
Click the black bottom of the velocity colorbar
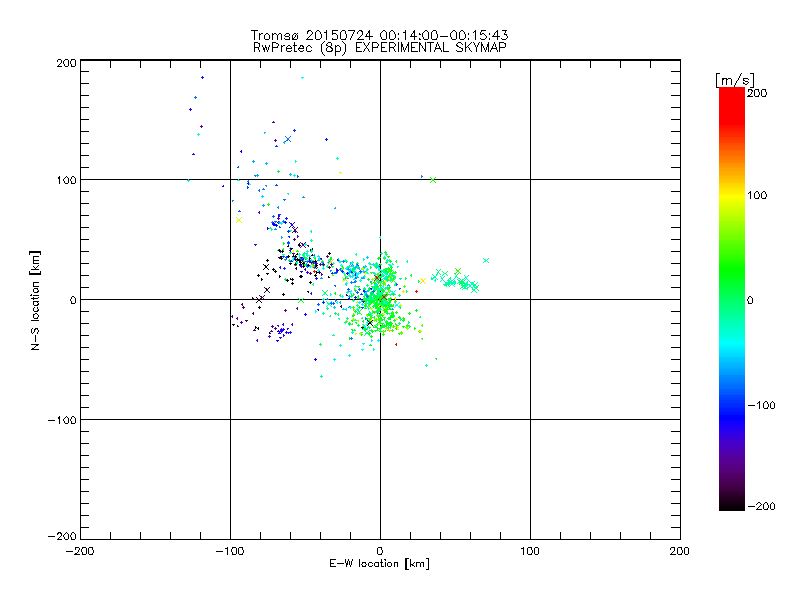732,503
